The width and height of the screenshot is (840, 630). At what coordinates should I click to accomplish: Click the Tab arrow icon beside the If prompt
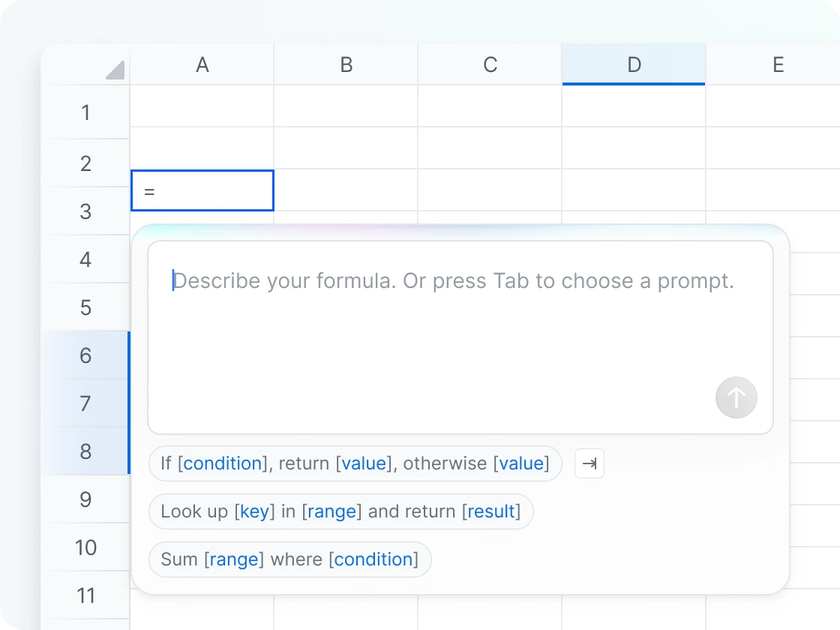589,463
